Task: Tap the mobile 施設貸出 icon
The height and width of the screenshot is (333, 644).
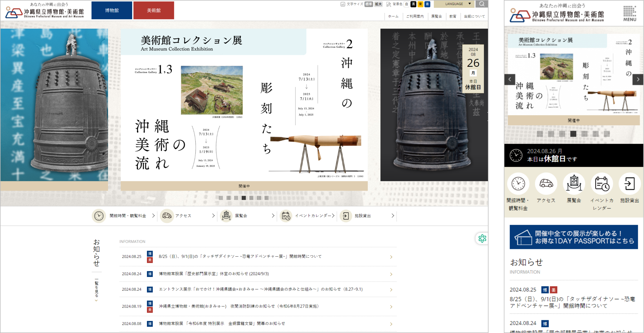Action: (x=630, y=184)
